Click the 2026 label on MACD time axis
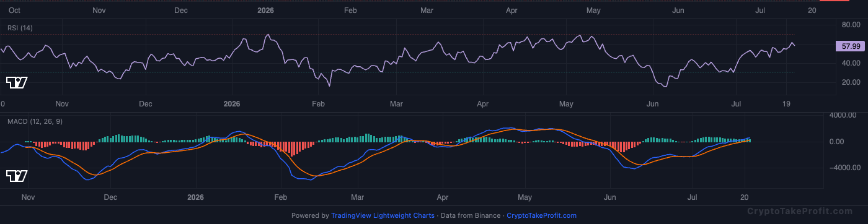The image size is (868, 224). [196, 197]
